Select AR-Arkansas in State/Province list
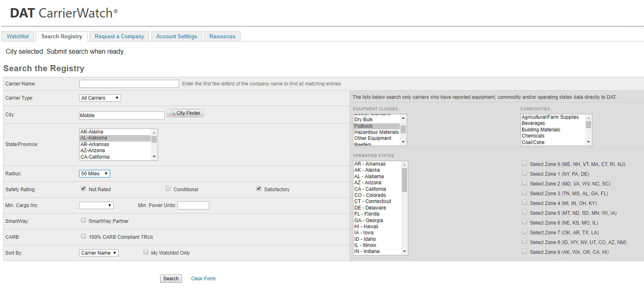This screenshot has width=644, height=288. tap(115, 144)
